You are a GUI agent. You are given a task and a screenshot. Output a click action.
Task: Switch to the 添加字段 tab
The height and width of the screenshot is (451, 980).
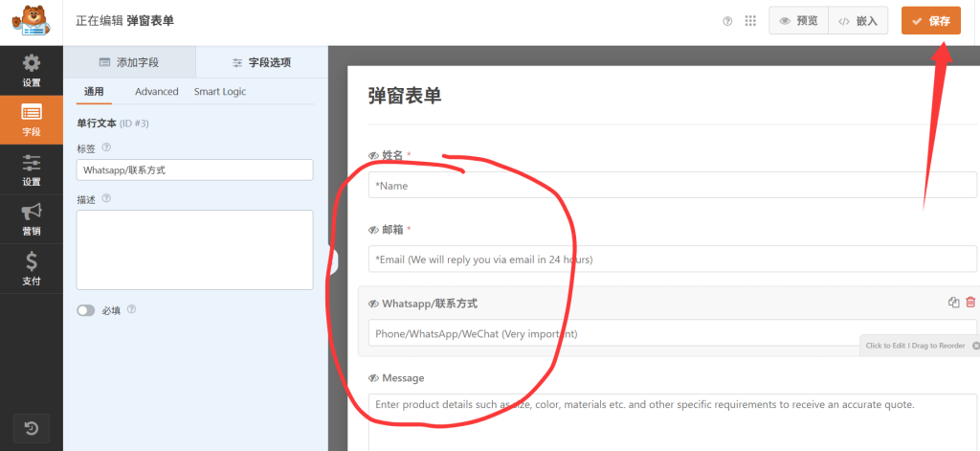tap(129, 62)
